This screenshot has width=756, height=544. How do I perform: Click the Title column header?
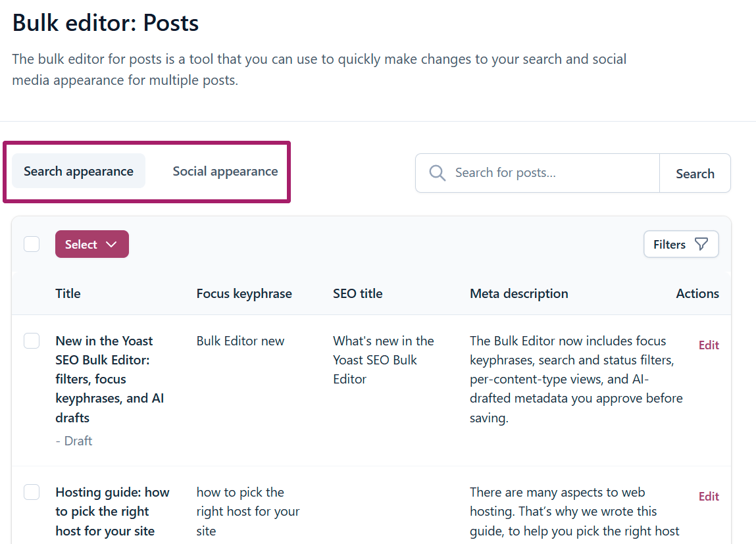click(x=68, y=293)
